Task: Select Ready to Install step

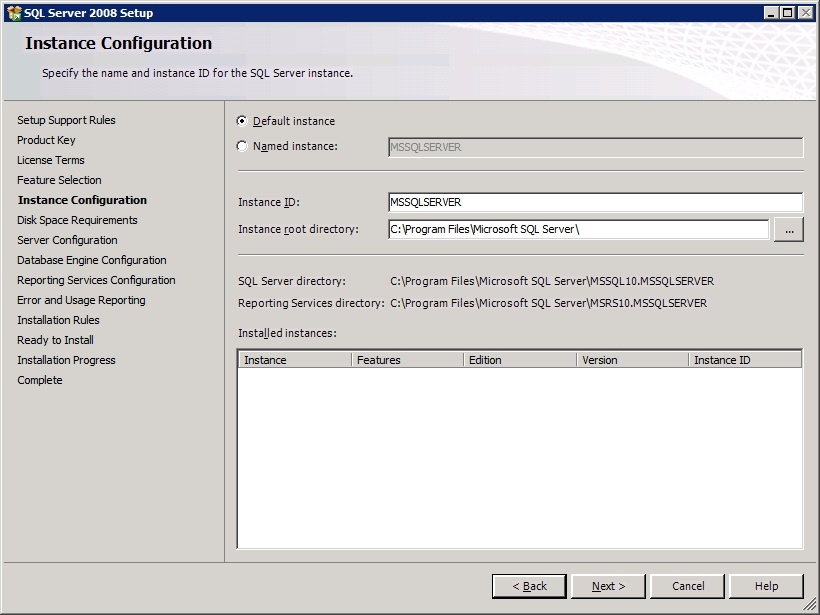Action: [55, 340]
